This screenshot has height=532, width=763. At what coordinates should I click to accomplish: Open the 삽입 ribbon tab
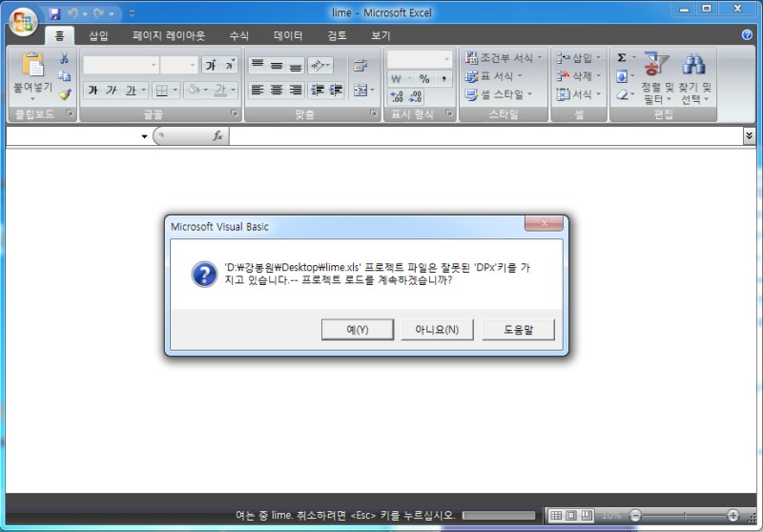(98, 35)
